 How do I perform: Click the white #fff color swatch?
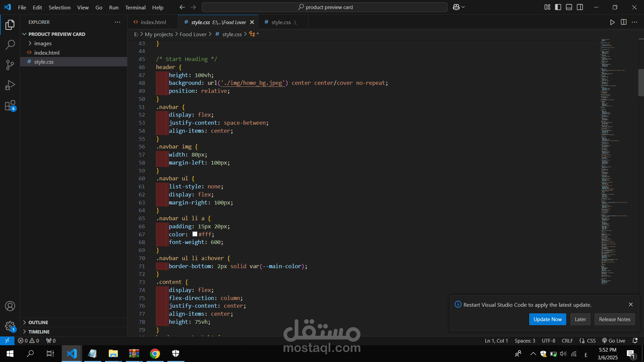point(195,234)
